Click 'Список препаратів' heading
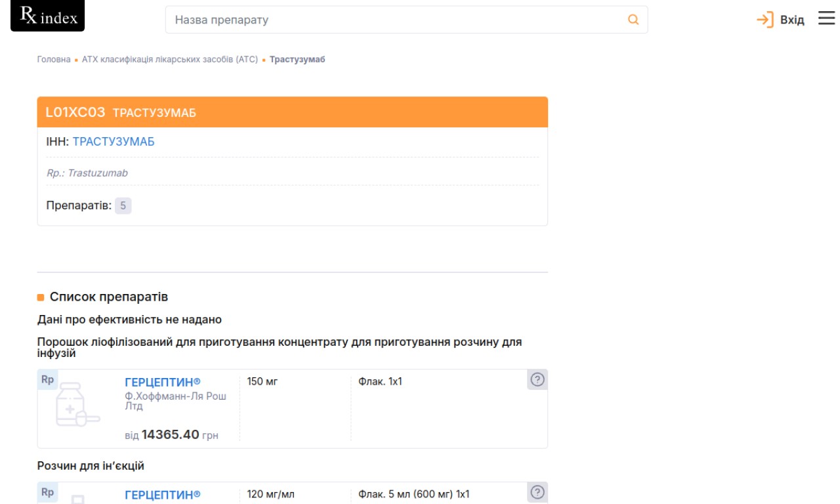The image size is (840, 504). tap(109, 297)
